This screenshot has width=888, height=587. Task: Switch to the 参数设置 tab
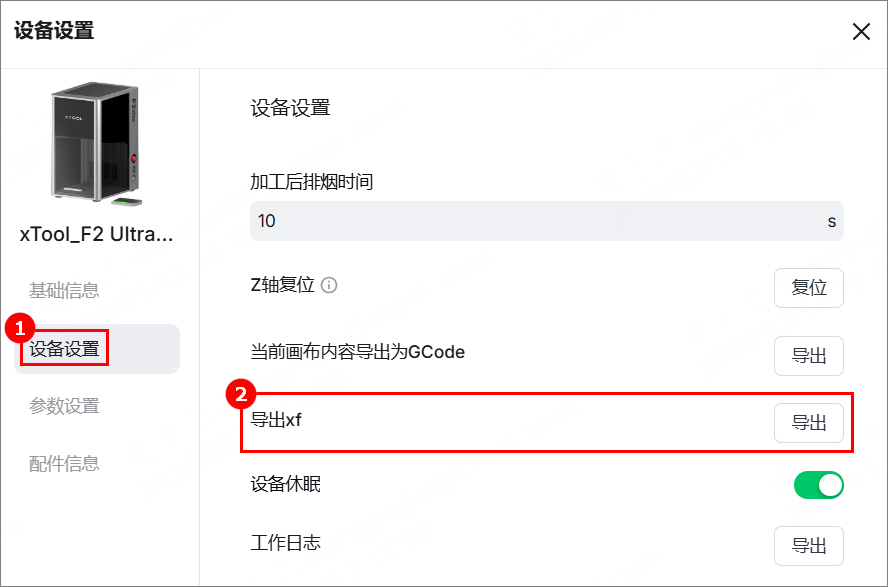click(x=64, y=406)
